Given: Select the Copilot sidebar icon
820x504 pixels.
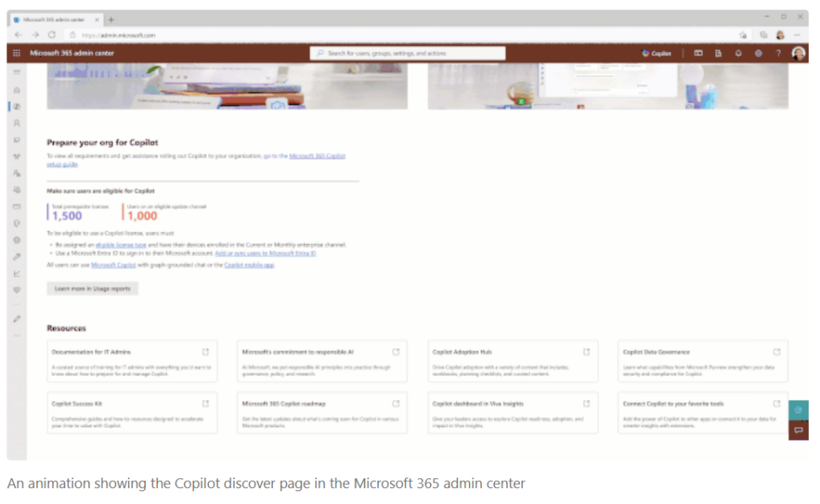Looking at the screenshot, I should [x=17, y=106].
